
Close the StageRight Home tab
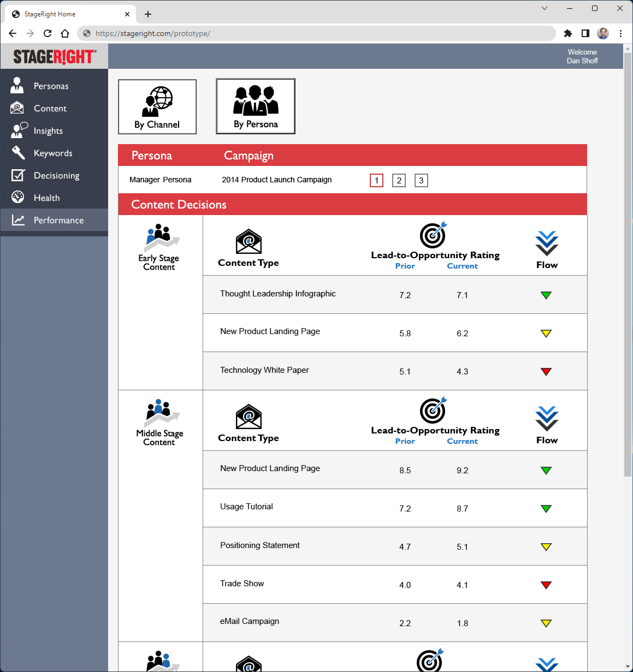(127, 14)
